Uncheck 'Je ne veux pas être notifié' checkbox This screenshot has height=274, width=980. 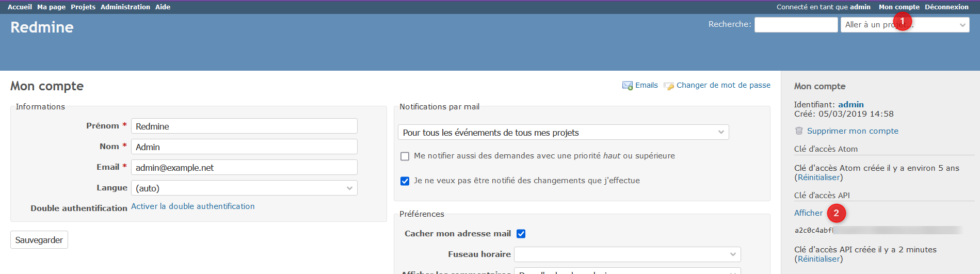click(405, 181)
